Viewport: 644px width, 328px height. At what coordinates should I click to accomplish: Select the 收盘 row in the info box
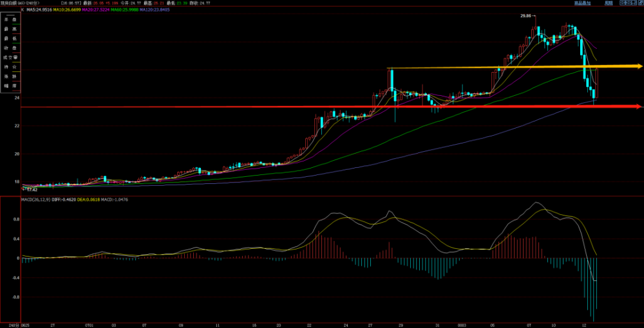pos(11,48)
